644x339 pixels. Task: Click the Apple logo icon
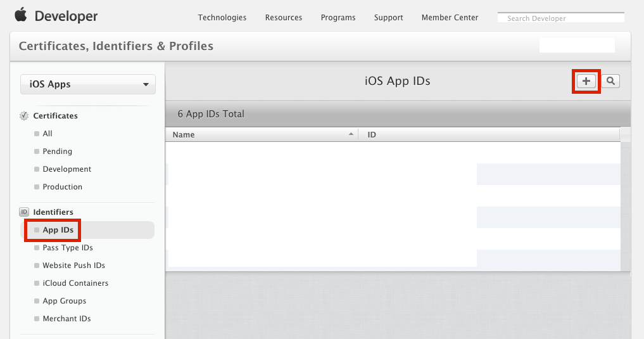click(x=21, y=15)
